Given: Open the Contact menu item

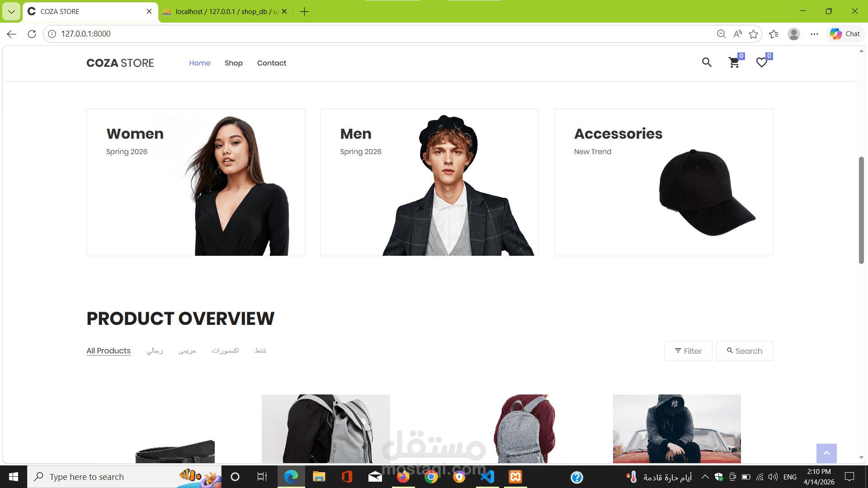Looking at the screenshot, I should coord(271,63).
